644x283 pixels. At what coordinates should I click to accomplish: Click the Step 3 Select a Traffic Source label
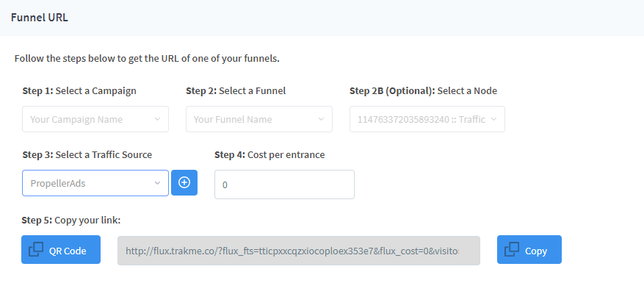(87, 154)
